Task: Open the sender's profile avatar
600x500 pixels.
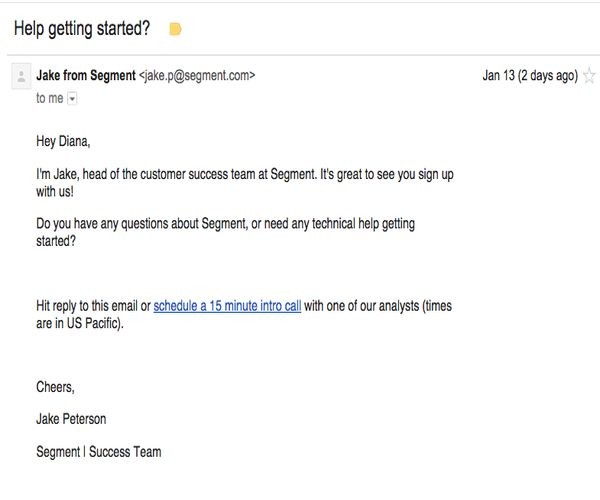Action: coord(21,76)
